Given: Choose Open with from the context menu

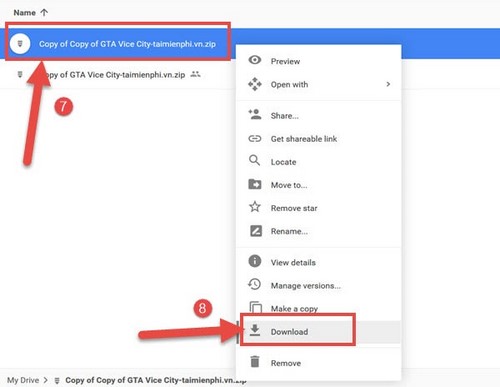Looking at the screenshot, I should (318, 84).
